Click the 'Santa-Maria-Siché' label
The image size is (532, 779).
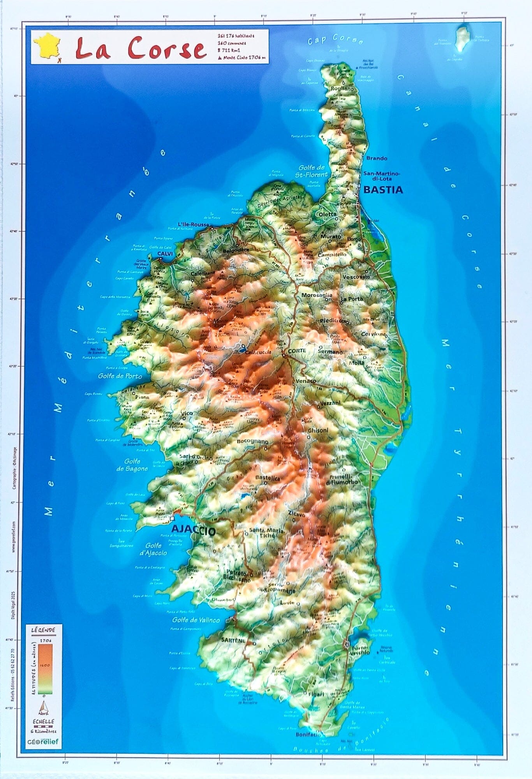point(267,533)
